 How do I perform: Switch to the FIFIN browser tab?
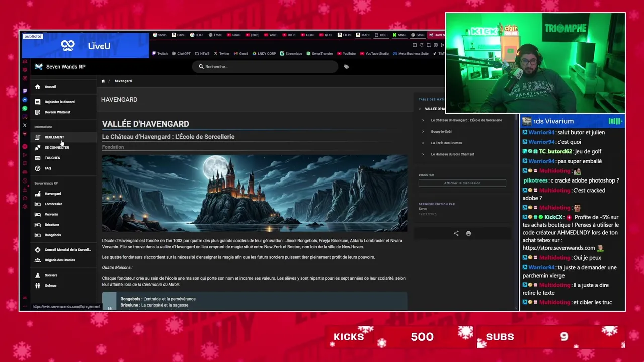pyautogui.click(x=344, y=35)
